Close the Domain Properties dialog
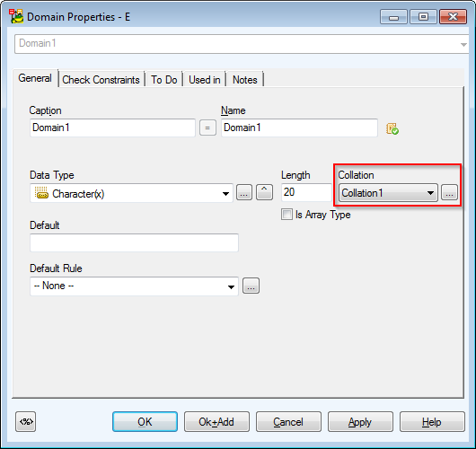 (453, 17)
